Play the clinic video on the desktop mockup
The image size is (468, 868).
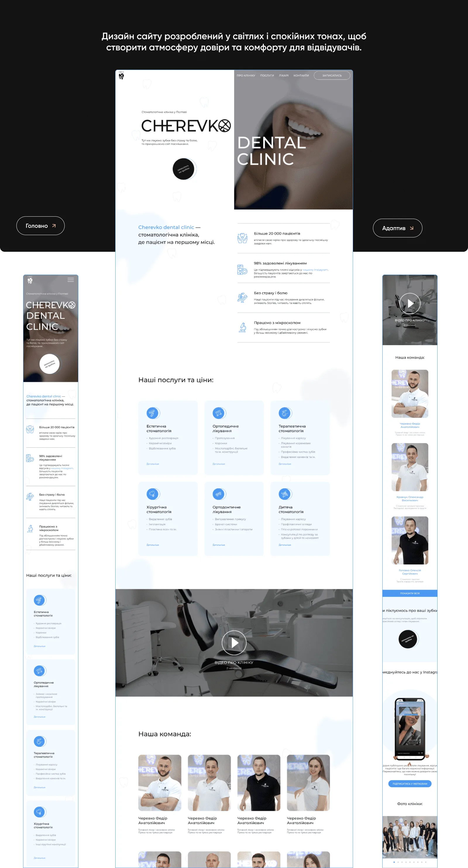(234, 643)
